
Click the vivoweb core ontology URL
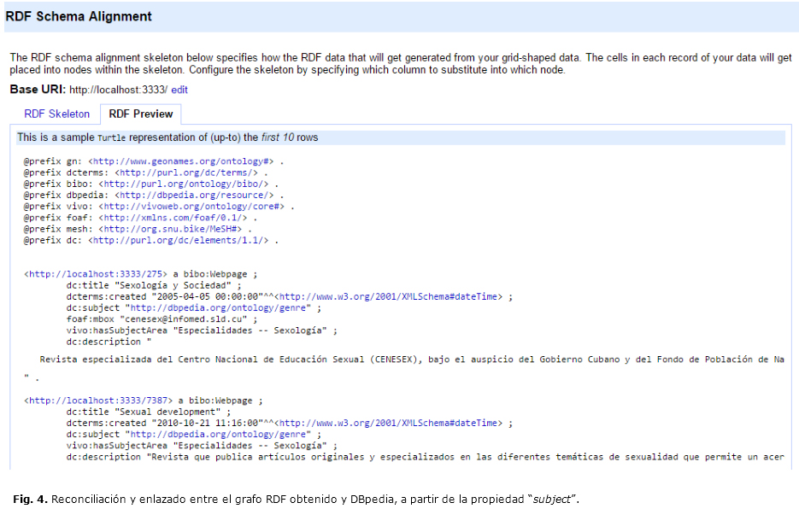195,207
